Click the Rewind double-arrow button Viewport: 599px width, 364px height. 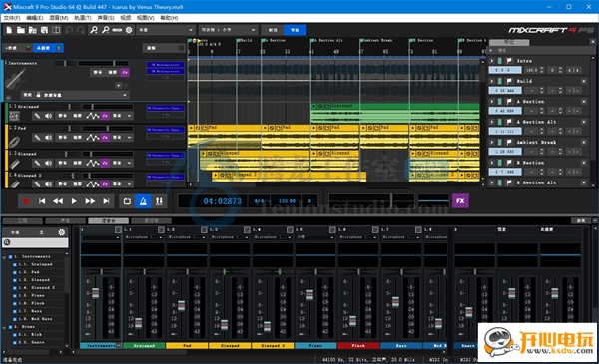point(58,201)
